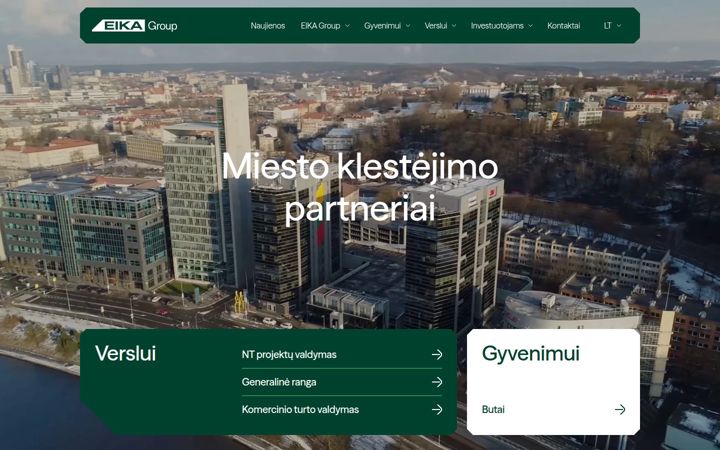
Task: Click arrow next to Butai
Action: pyautogui.click(x=620, y=410)
